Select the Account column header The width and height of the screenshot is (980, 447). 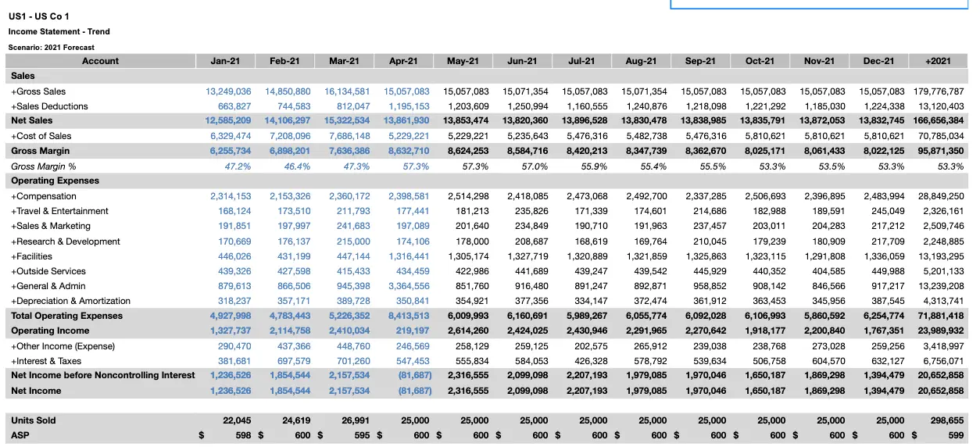pos(100,61)
